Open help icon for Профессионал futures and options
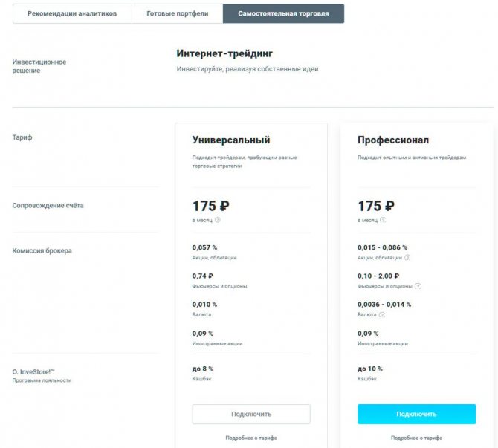This screenshot has width=498, height=448. click(418, 286)
